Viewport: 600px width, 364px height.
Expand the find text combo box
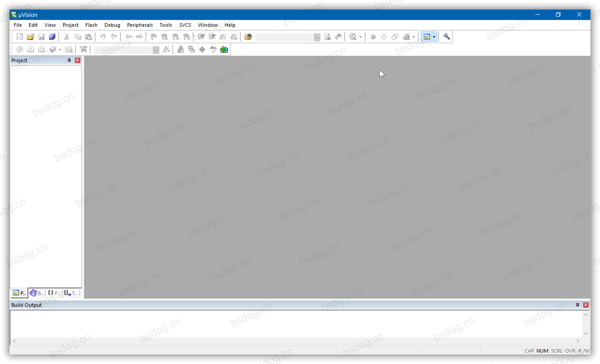[317, 37]
